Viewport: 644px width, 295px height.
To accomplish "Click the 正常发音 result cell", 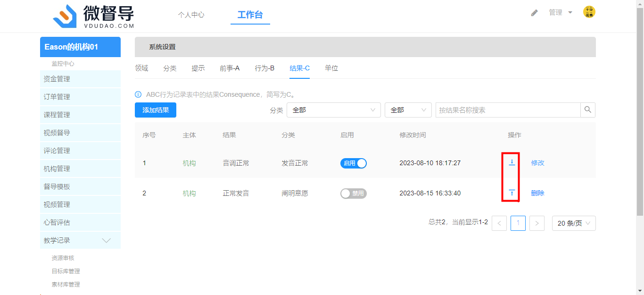I will [x=236, y=194].
